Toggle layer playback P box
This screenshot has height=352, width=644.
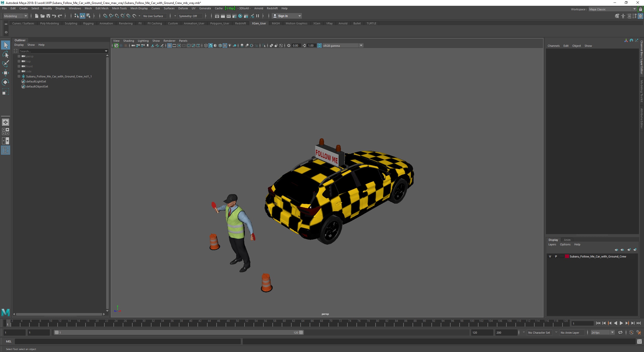(x=556, y=256)
